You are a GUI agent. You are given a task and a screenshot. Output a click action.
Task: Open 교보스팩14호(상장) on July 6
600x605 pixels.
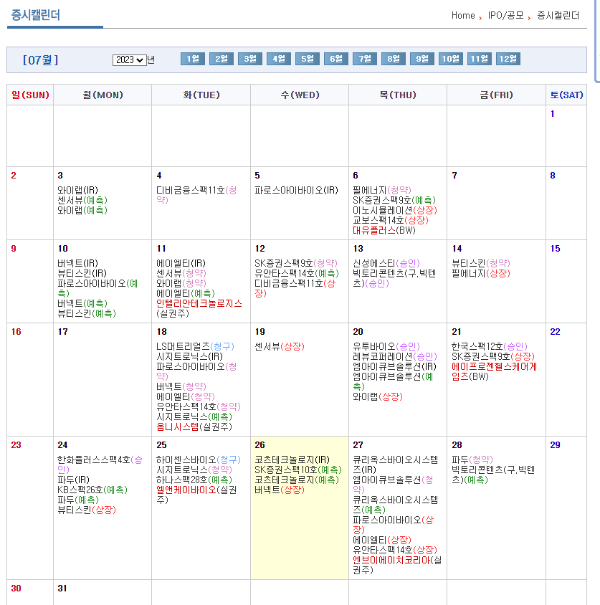(390, 220)
